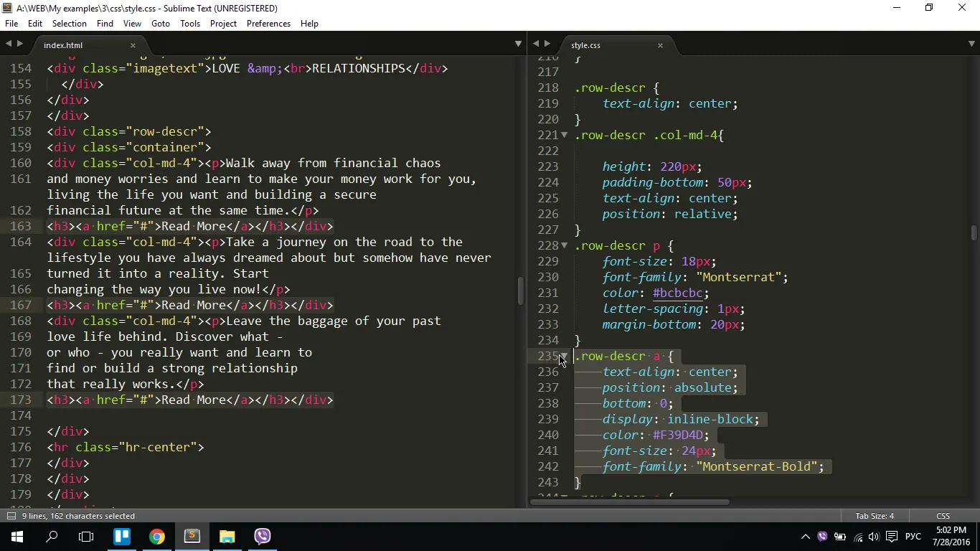
Task: Open the Selection menu
Action: [x=70, y=24]
